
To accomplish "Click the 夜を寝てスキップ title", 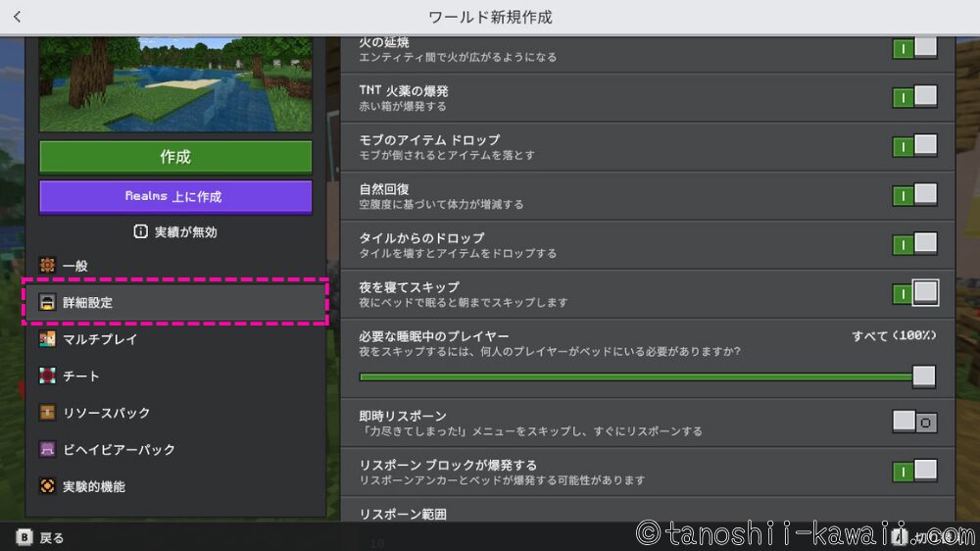I will click(x=409, y=287).
